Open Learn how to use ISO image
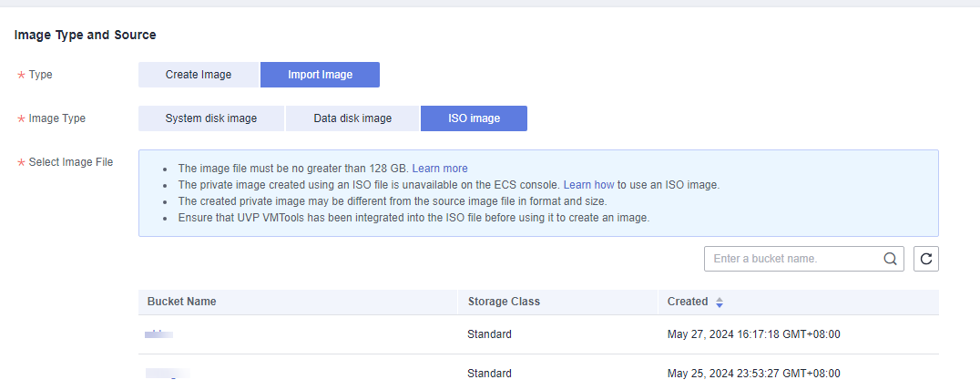 (x=588, y=185)
